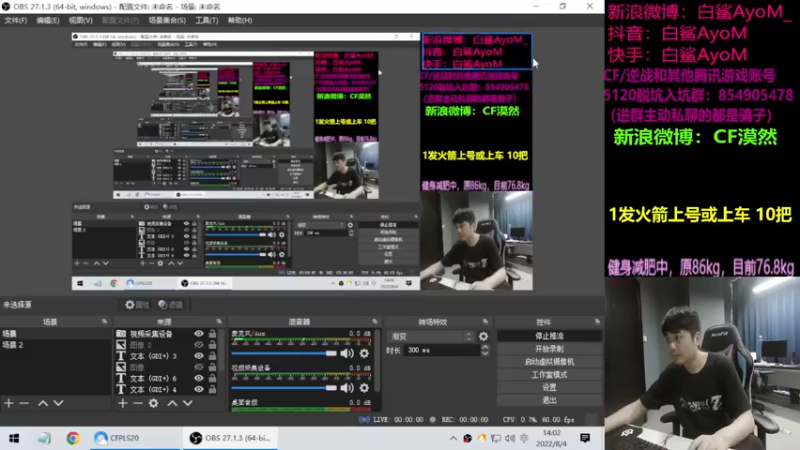Move source down in 来源 panel

click(188, 403)
